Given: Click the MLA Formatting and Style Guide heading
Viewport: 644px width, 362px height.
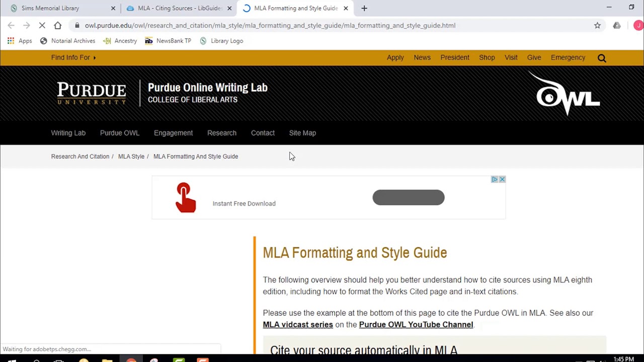Looking at the screenshot, I should (355, 252).
